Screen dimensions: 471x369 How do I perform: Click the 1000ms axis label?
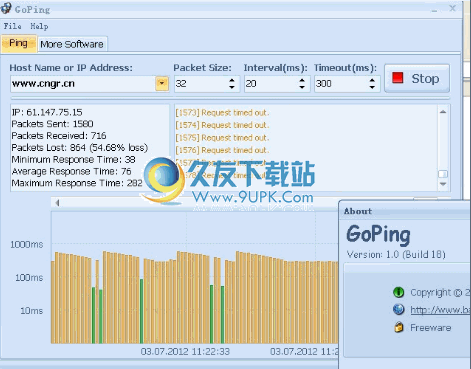click(x=27, y=245)
